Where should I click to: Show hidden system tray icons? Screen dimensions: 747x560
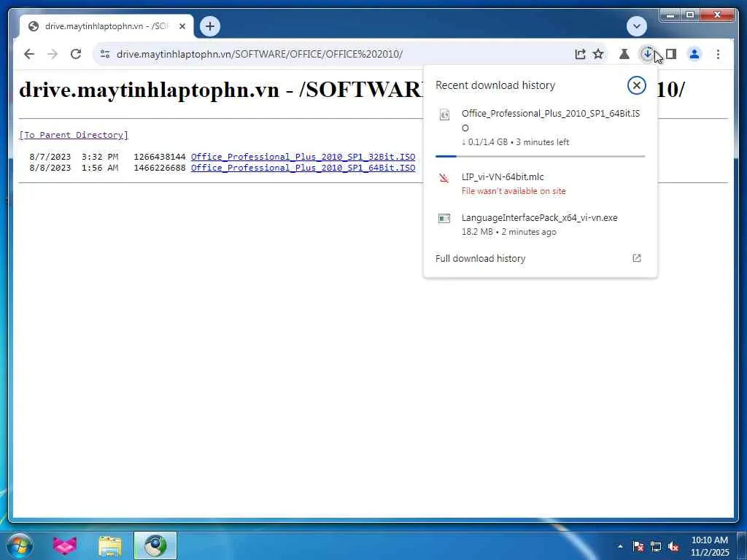(620, 546)
